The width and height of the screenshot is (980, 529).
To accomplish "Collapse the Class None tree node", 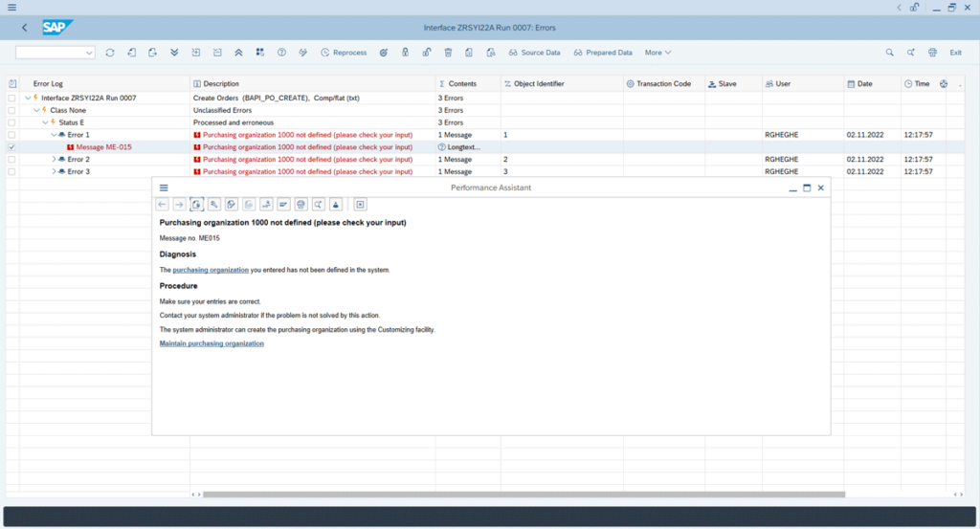I will (37, 111).
